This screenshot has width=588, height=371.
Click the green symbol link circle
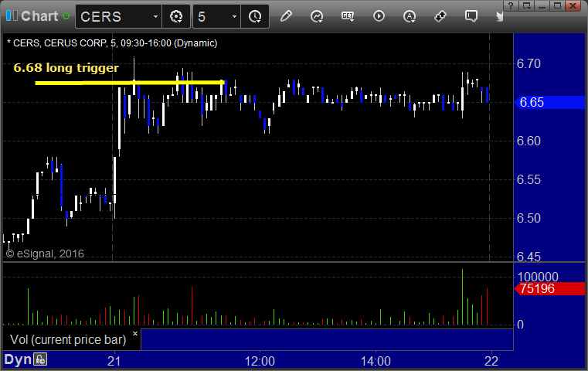[x=66, y=16]
